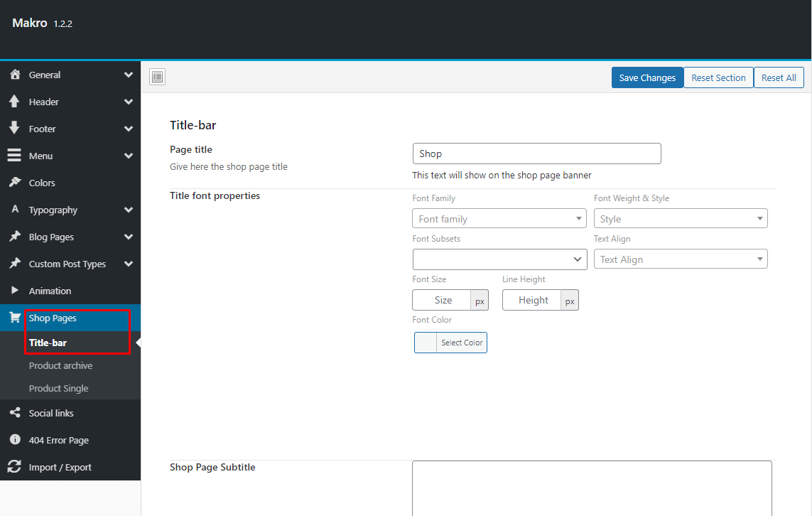Click the Reset Section button

[718, 77]
